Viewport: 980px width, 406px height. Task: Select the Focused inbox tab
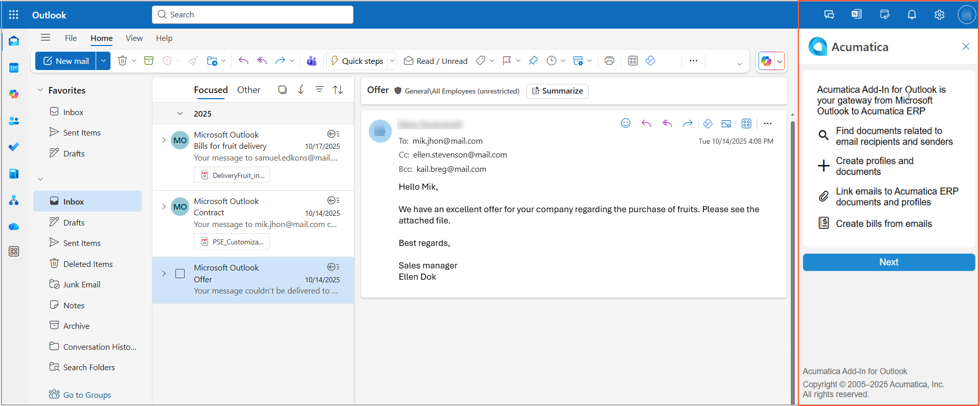(x=211, y=90)
